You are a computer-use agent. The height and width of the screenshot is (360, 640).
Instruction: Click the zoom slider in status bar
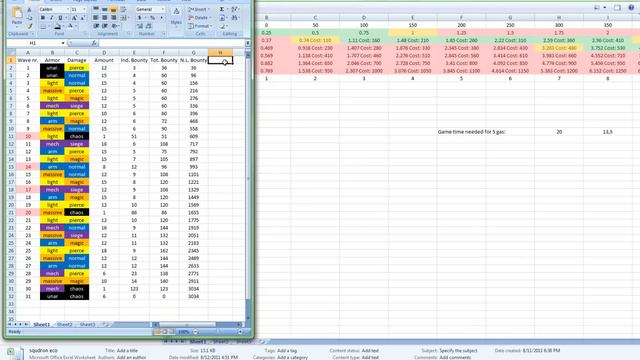click(x=218, y=332)
